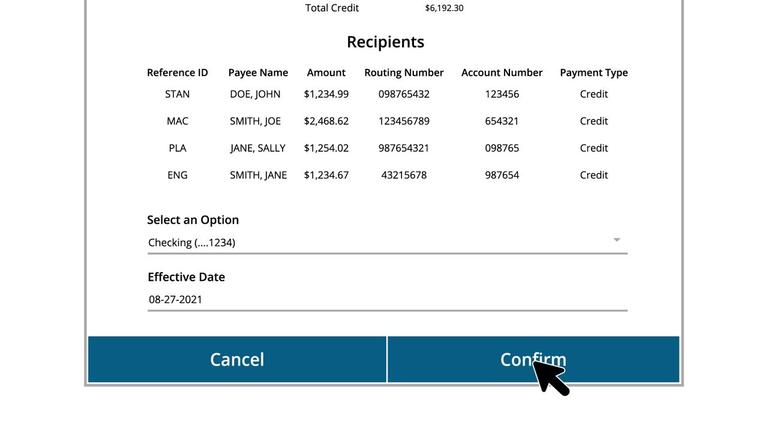This screenshot has width=768, height=432.
Task: Click the Cancel button
Action: click(237, 359)
